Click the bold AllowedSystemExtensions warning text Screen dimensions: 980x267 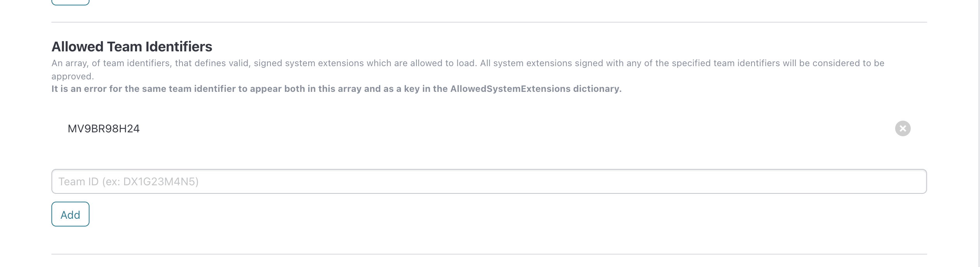point(337,89)
